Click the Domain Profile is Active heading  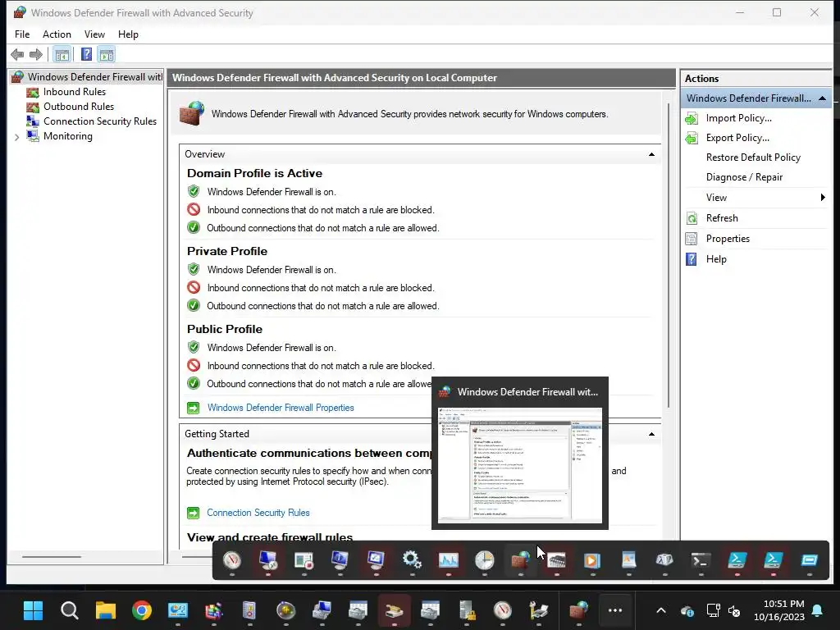click(254, 174)
